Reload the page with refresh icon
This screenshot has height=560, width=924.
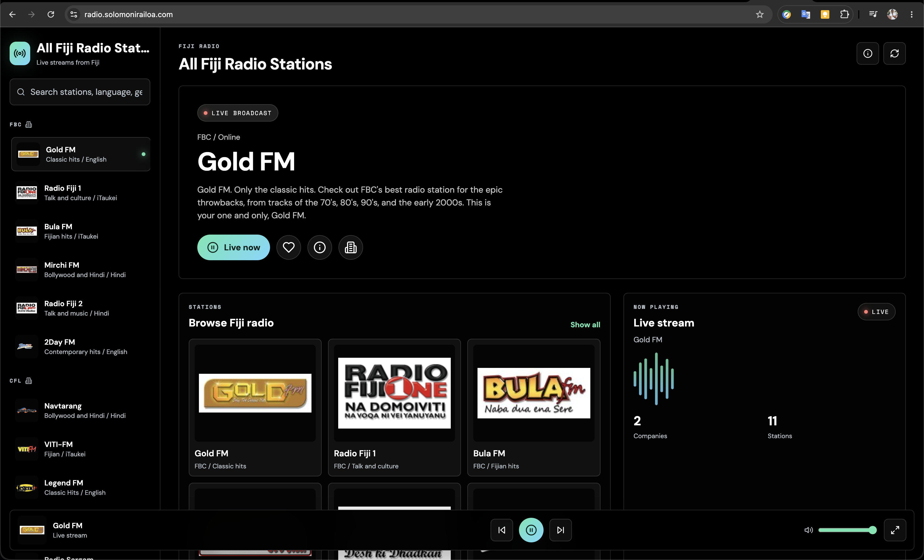pyautogui.click(x=51, y=14)
